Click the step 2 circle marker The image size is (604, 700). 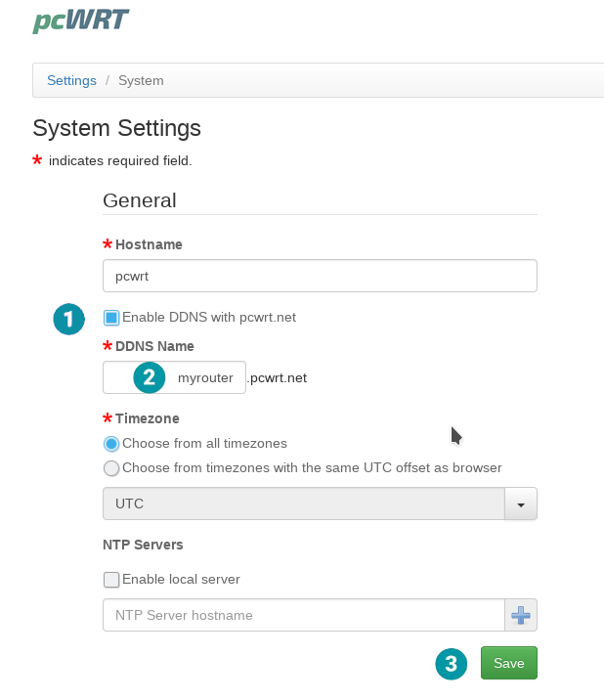coord(149,377)
